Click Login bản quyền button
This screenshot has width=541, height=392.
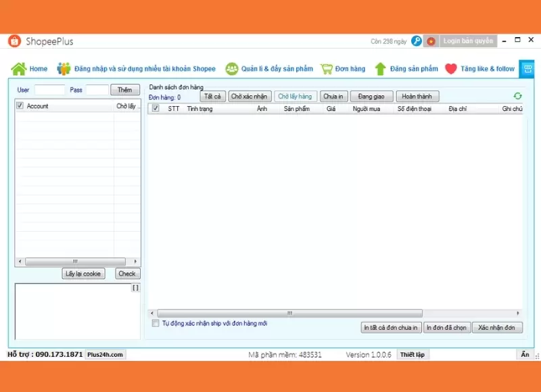point(468,41)
